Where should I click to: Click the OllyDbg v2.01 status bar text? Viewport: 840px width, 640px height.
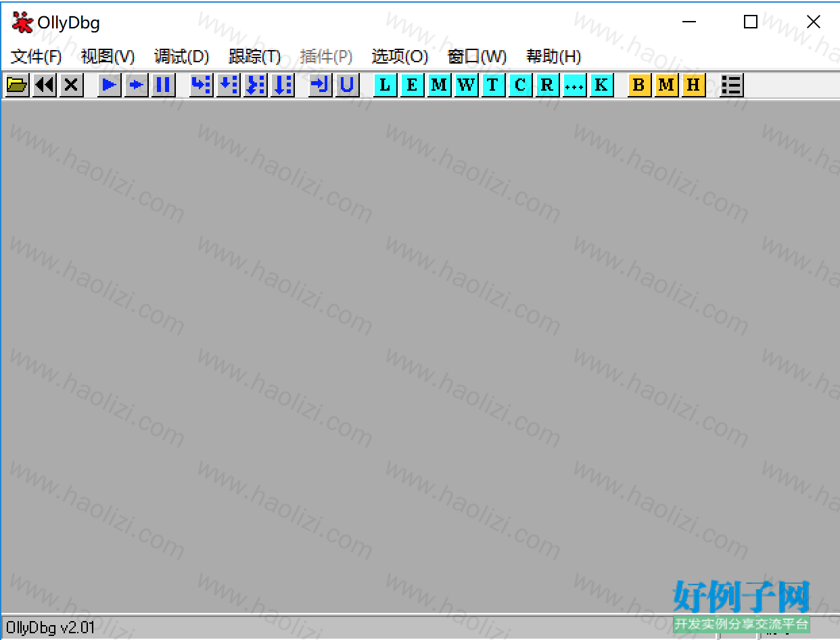tap(51, 628)
